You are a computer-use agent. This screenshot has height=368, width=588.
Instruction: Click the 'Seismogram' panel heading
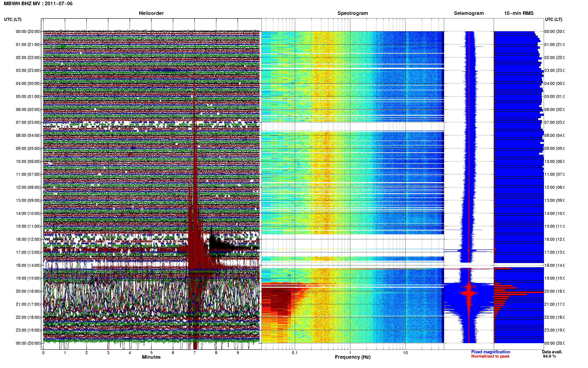coord(469,13)
